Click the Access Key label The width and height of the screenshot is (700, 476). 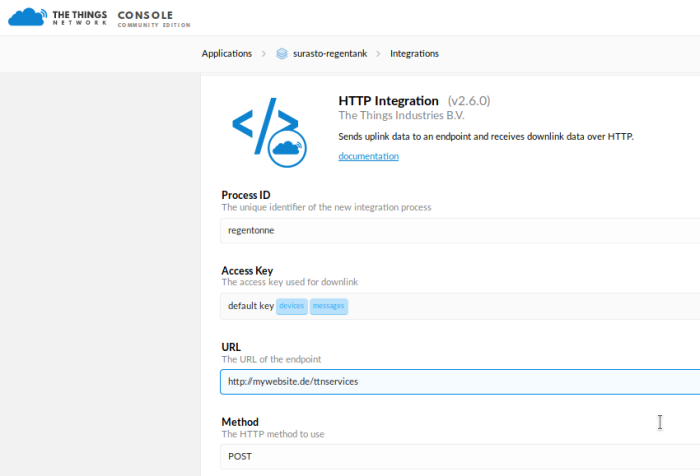tap(247, 271)
